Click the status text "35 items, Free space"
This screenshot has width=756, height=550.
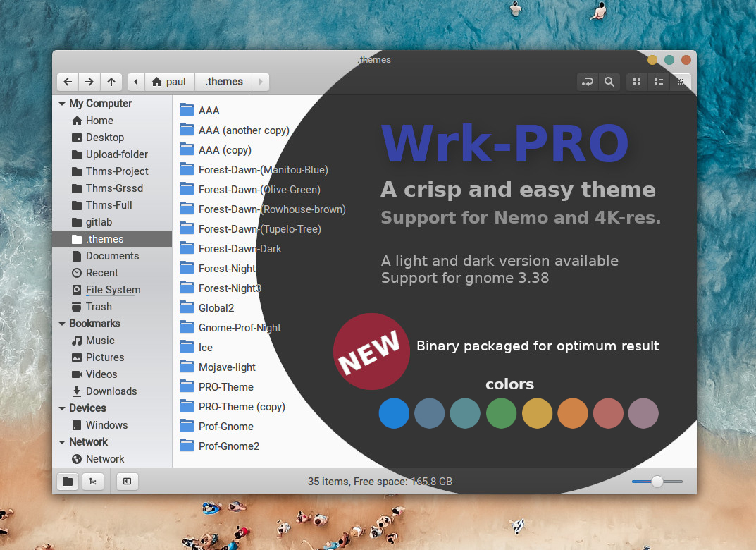pos(358,482)
